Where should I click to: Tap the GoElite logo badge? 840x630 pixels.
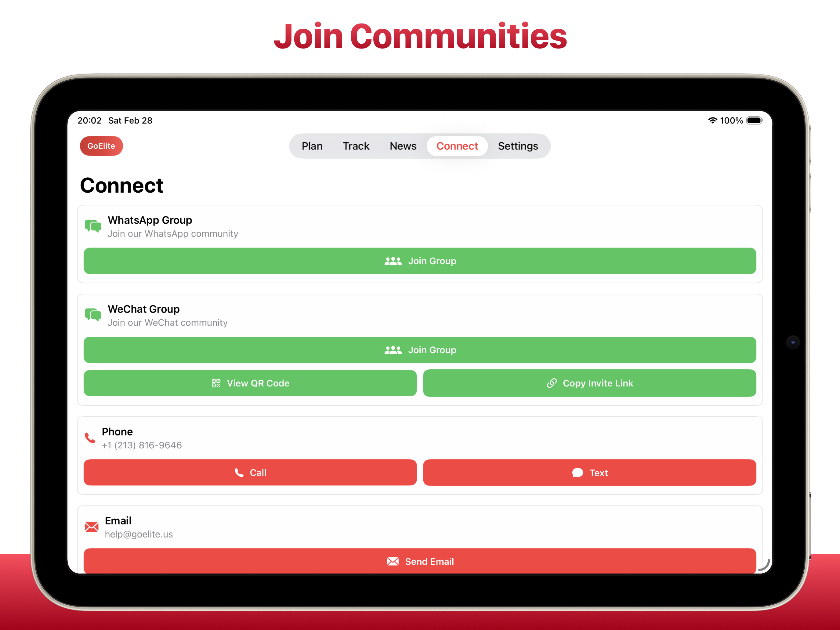[101, 146]
